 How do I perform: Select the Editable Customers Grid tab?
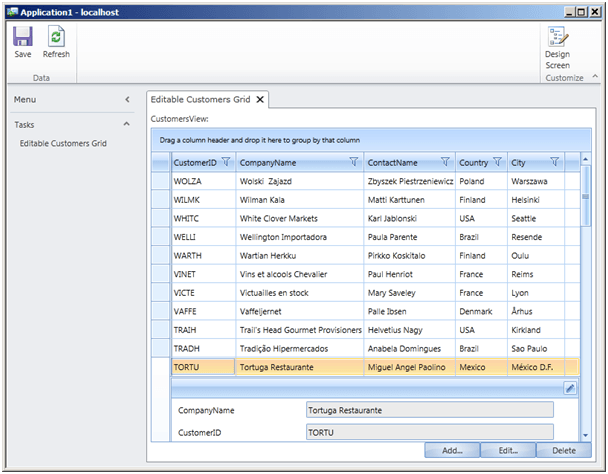[x=200, y=100]
